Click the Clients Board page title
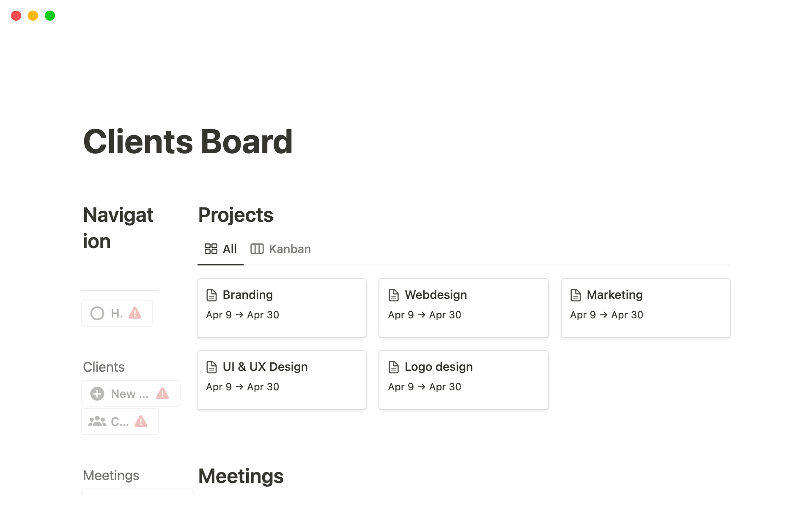Viewport: 812px width, 508px height. coord(188,142)
